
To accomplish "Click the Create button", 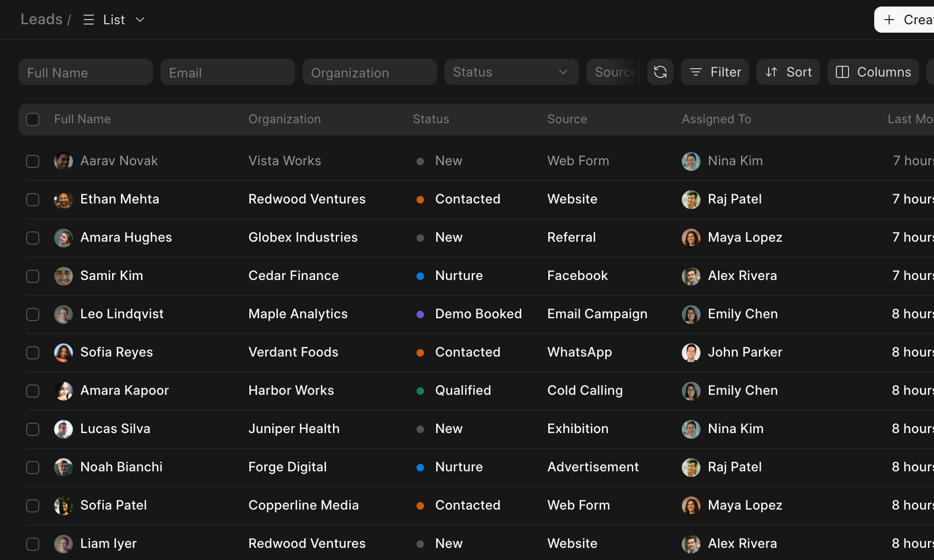I will tap(904, 20).
